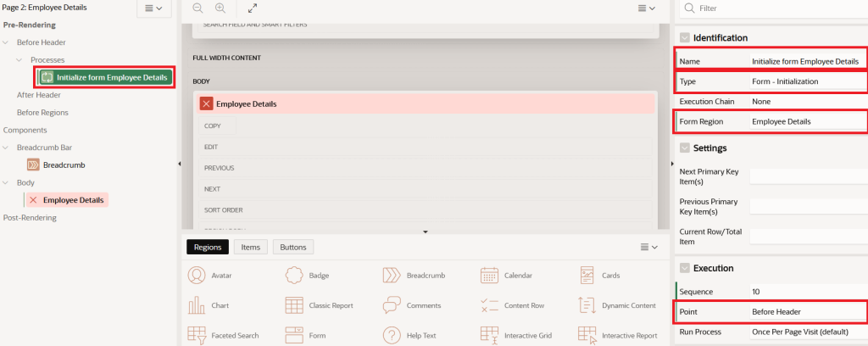
Task: Collapse the Identification section
Action: coord(685,37)
